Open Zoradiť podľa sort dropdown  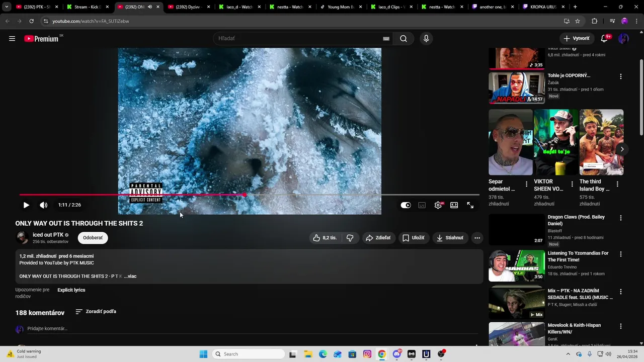96,312
